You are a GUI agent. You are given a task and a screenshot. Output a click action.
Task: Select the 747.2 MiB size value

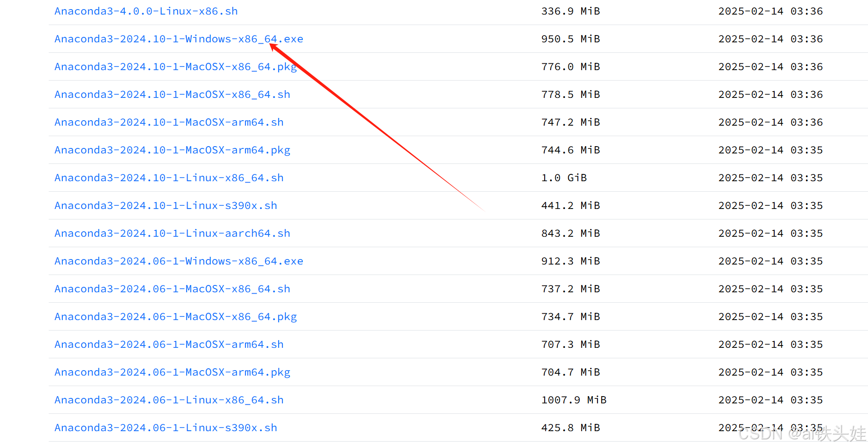tap(571, 122)
